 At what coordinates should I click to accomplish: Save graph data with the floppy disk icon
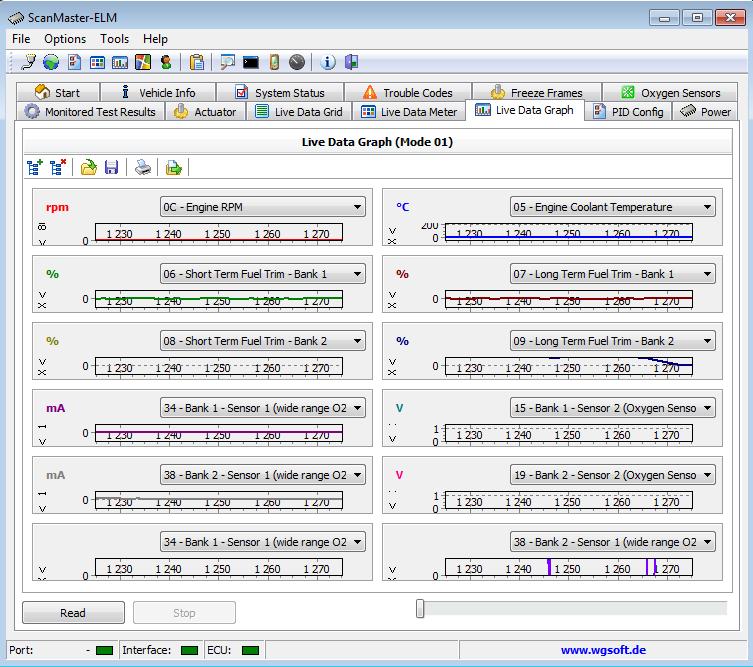tap(111, 168)
